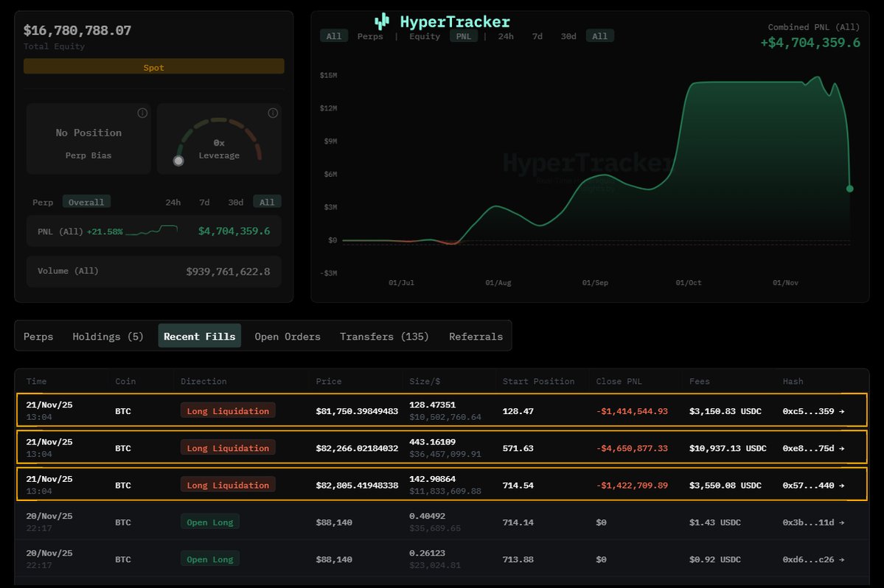Open the Holdings (5) tab

click(x=108, y=336)
